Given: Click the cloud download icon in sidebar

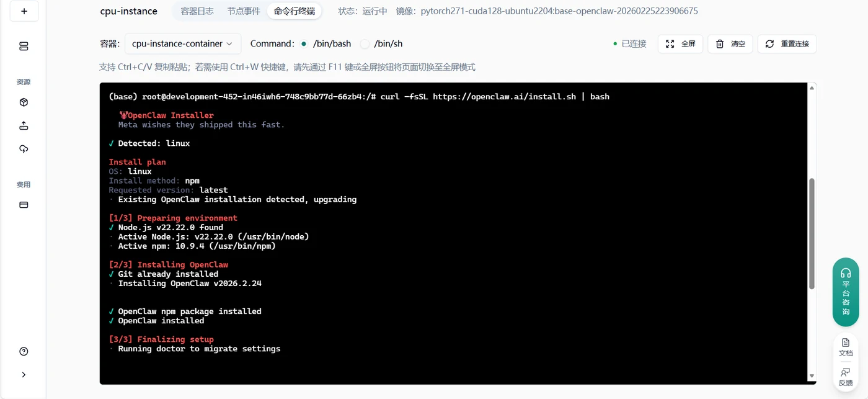Looking at the screenshot, I should click(x=24, y=149).
